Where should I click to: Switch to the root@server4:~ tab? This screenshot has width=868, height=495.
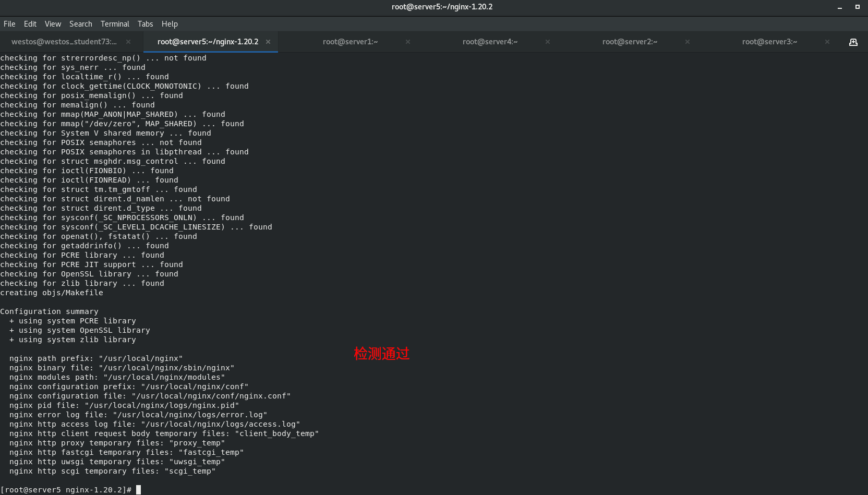pyautogui.click(x=490, y=42)
